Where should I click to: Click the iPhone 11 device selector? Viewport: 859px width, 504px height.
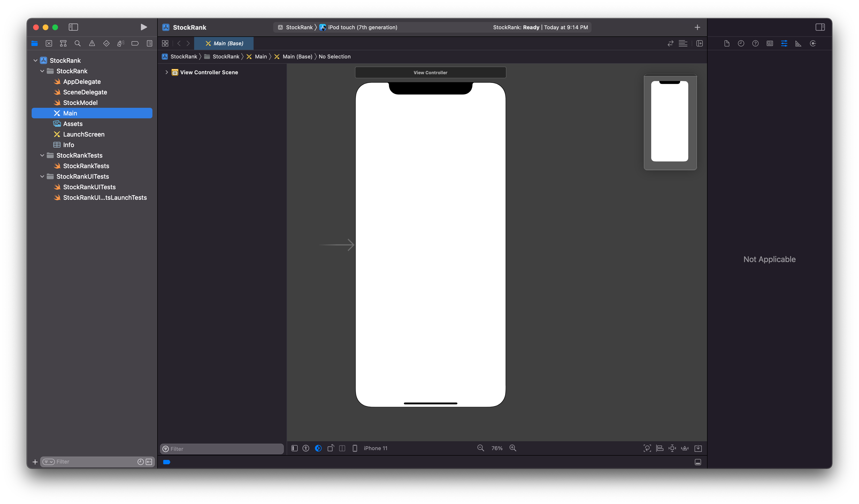pyautogui.click(x=375, y=448)
